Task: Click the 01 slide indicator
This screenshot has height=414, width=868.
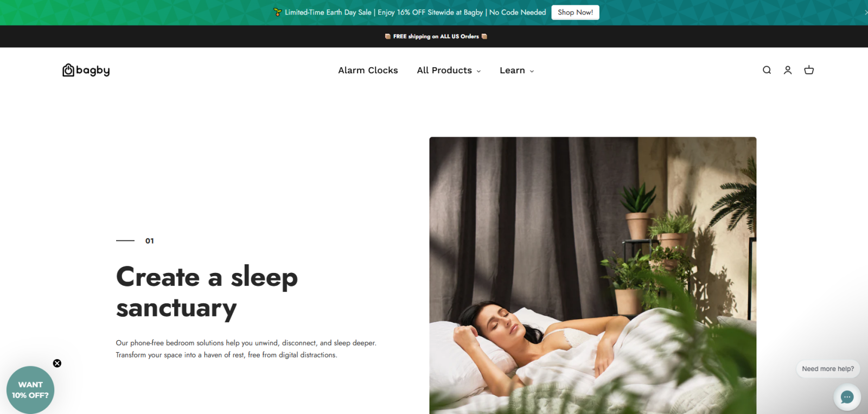Action: [x=150, y=241]
